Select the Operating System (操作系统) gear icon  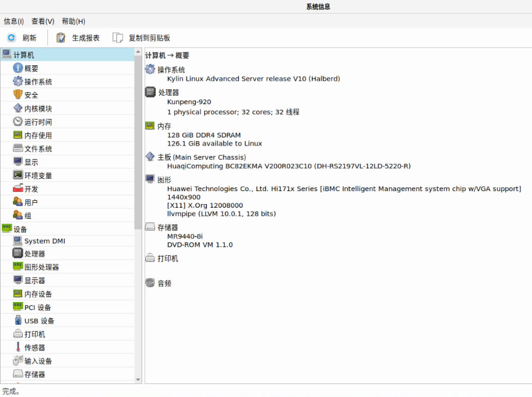tap(18, 81)
